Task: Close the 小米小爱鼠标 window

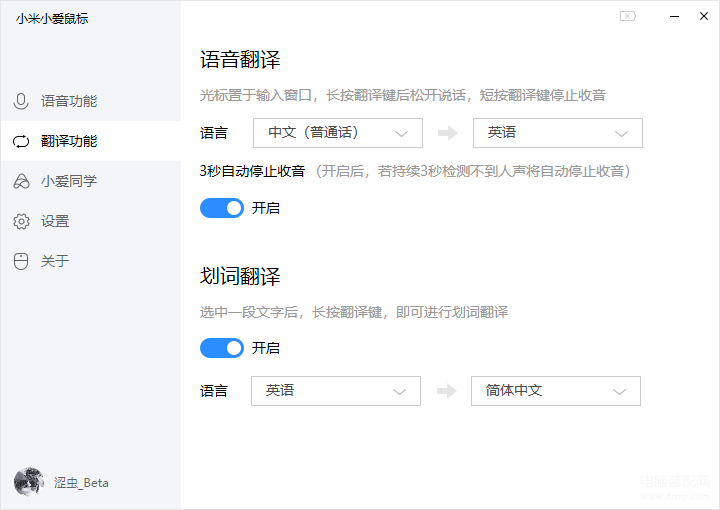Action: coord(704,16)
